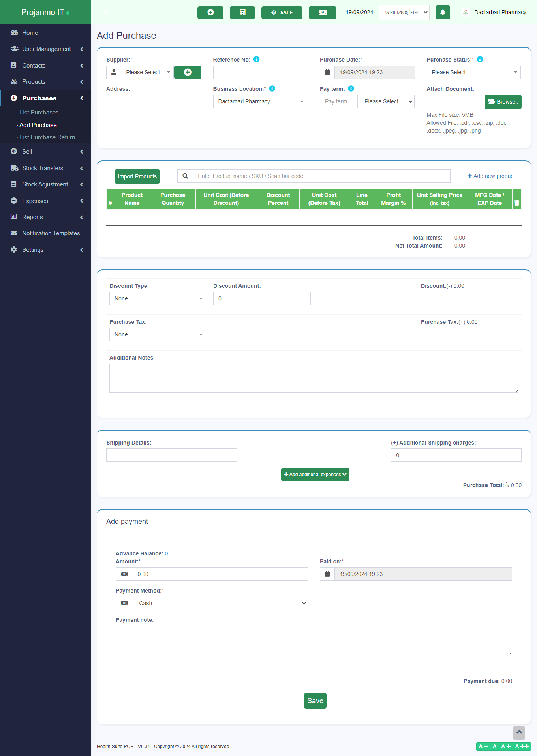Open the Purchase Tax dropdown

coord(158,334)
